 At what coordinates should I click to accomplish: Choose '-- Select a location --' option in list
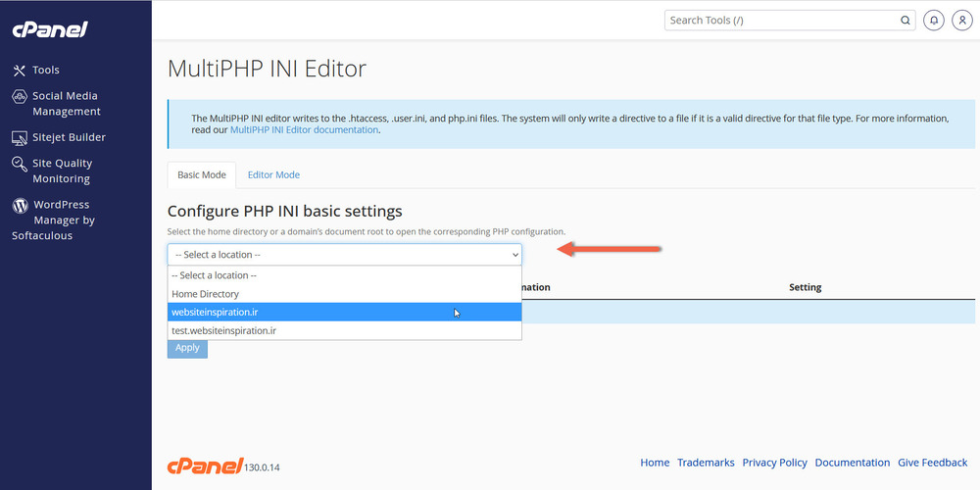pos(344,275)
